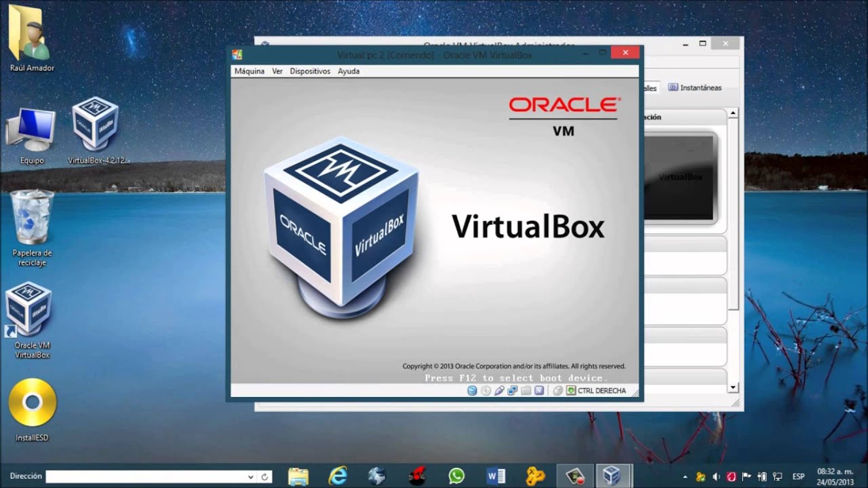Click the CTRL DERECHA host key label
This screenshot has height=488, width=868.
(x=601, y=390)
